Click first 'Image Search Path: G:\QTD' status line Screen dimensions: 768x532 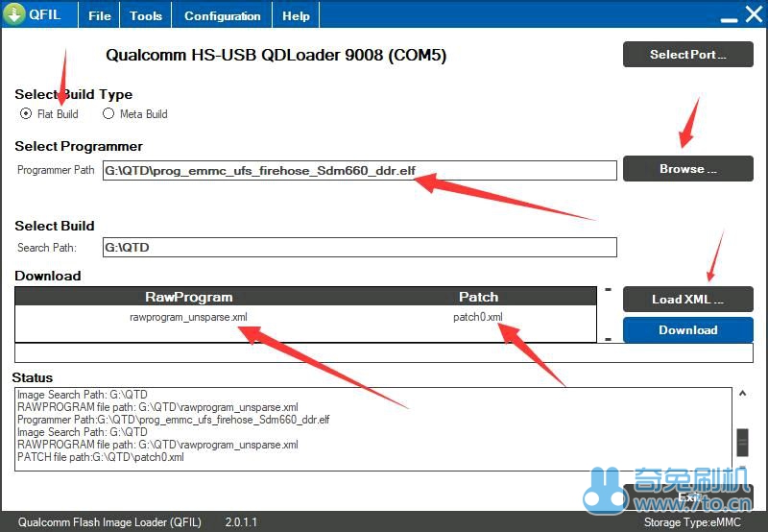point(83,395)
